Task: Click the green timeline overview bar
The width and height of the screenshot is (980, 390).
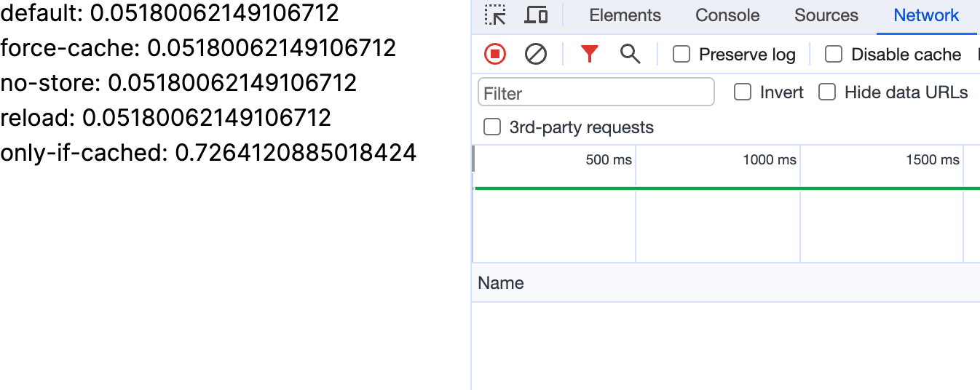Action: click(x=727, y=188)
